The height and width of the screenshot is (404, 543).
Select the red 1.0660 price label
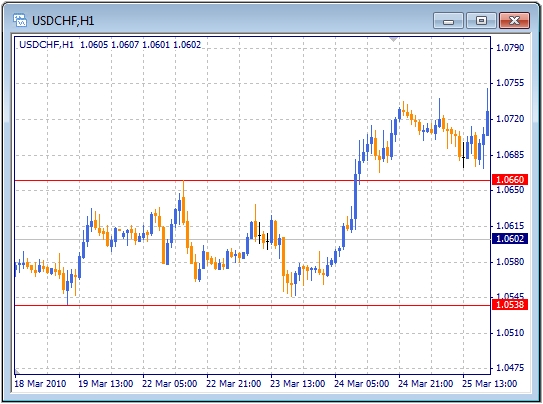(510, 180)
